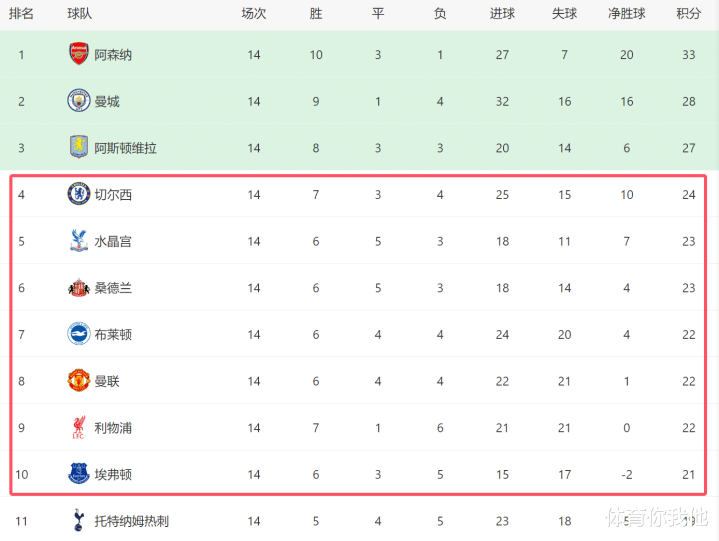The width and height of the screenshot is (719, 541).
Task: Click the Chelsea club crest icon
Action: [78, 194]
